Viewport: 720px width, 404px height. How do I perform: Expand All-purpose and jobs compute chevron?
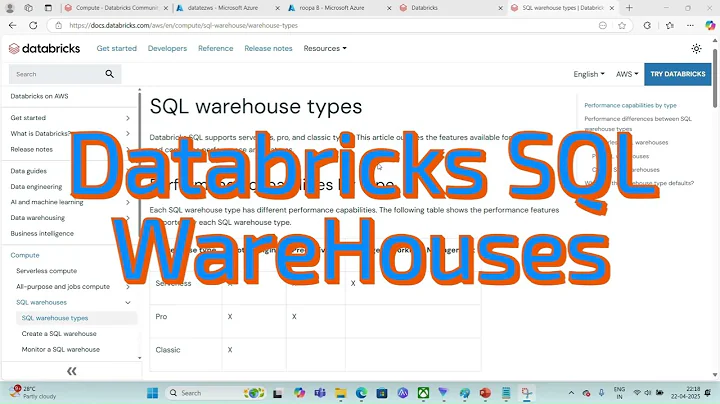pyautogui.click(x=128, y=286)
